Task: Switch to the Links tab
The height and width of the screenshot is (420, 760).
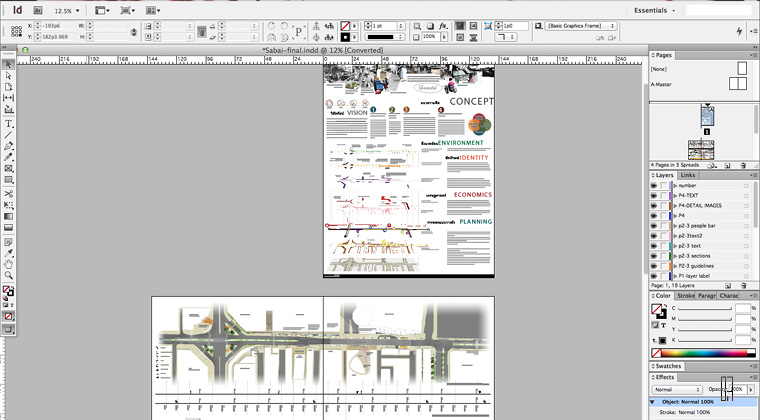Action: pyautogui.click(x=687, y=175)
